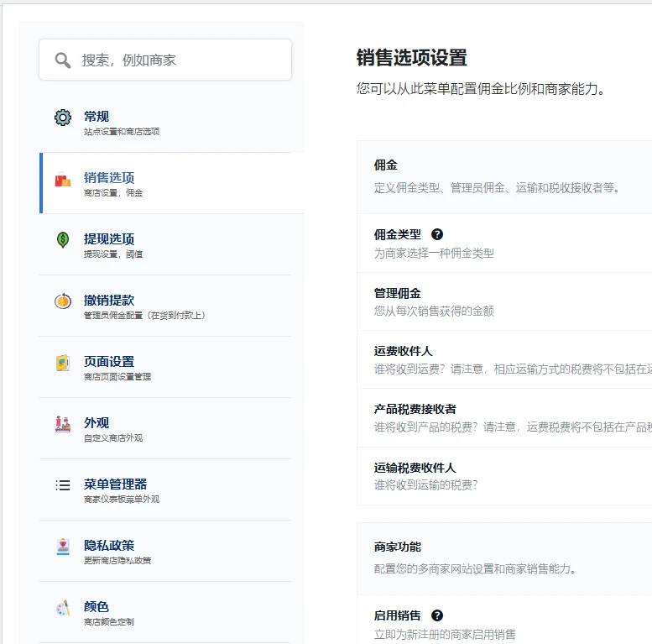Screen dimensions: 652x644
Task: Select the 销售选项 tab
Action: coord(172,183)
